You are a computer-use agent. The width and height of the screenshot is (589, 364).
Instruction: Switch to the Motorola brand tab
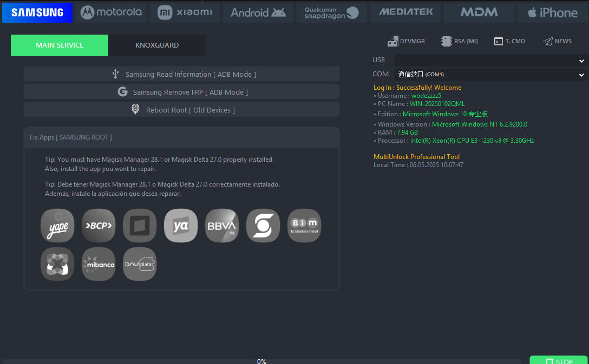pyautogui.click(x=111, y=12)
